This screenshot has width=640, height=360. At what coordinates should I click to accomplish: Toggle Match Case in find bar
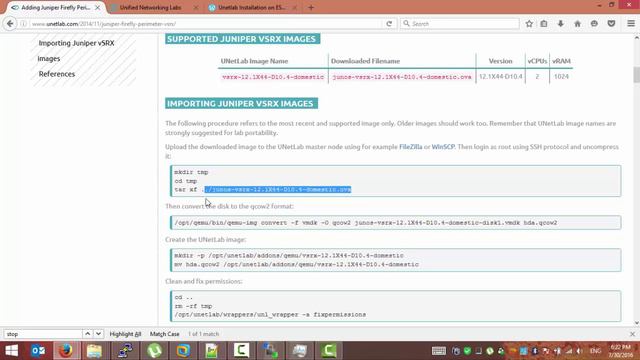[x=164, y=334]
